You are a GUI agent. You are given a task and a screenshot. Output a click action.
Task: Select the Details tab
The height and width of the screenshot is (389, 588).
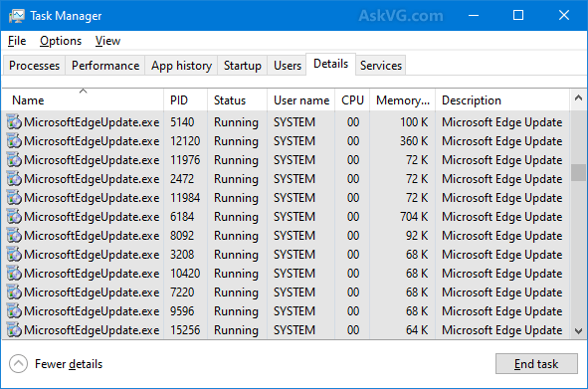(330, 64)
